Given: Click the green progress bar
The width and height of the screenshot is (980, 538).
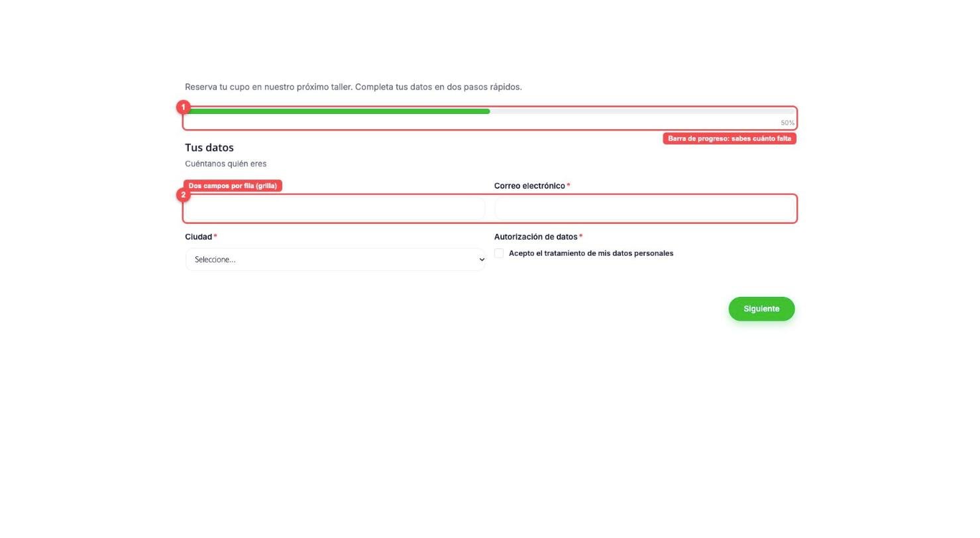Looking at the screenshot, I should point(338,111).
